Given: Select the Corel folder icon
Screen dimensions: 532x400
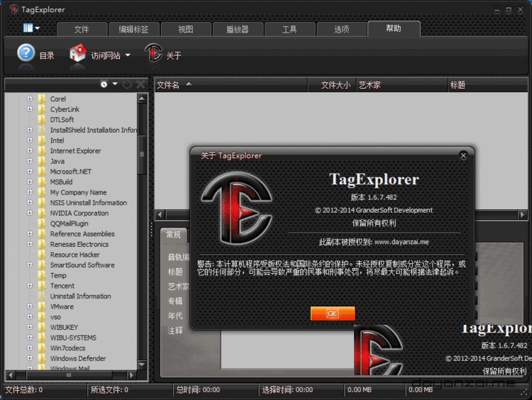Looking at the screenshot, I should click(42, 99).
